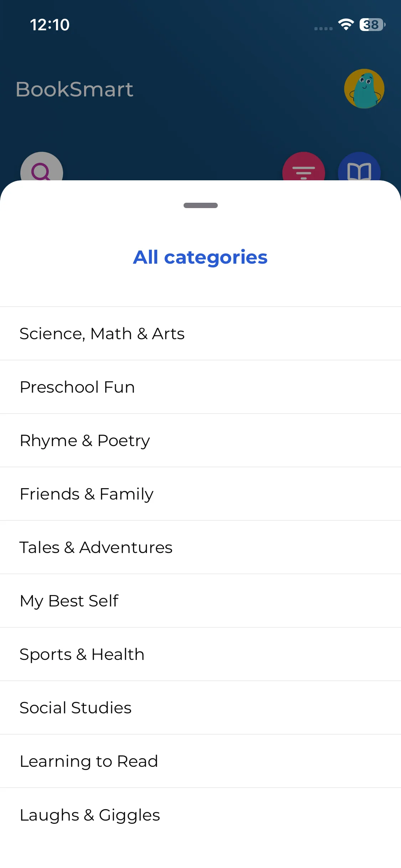Tap the Wi-Fi status icon
Screen dimensions: 401x868
346,25
